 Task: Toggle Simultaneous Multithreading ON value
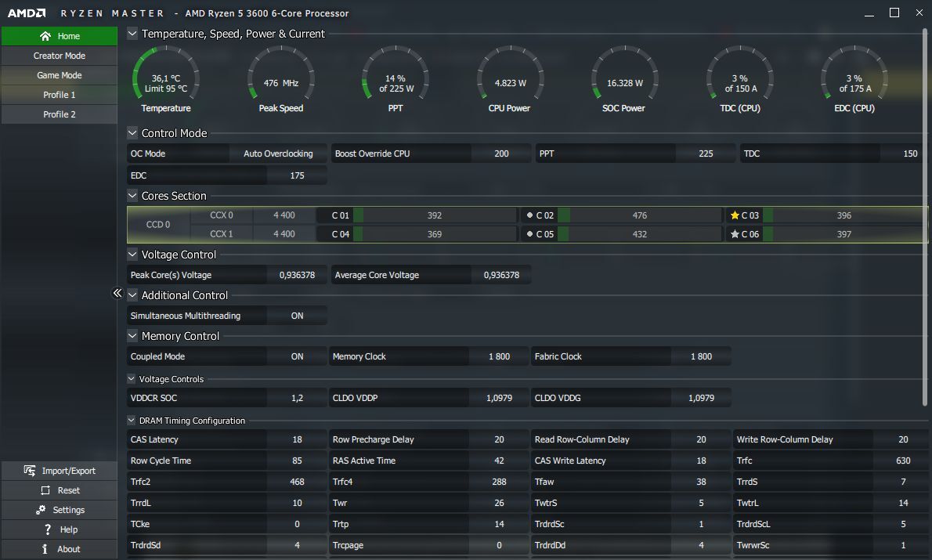pyautogui.click(x=297, y=316)
